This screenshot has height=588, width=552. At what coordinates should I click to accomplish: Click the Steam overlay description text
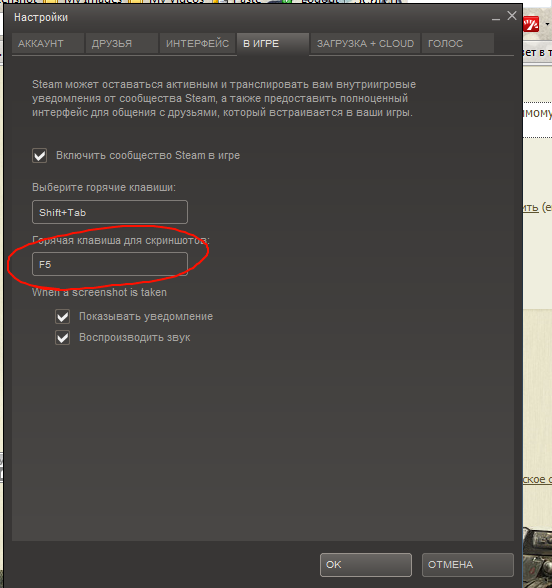click(224, 99)
